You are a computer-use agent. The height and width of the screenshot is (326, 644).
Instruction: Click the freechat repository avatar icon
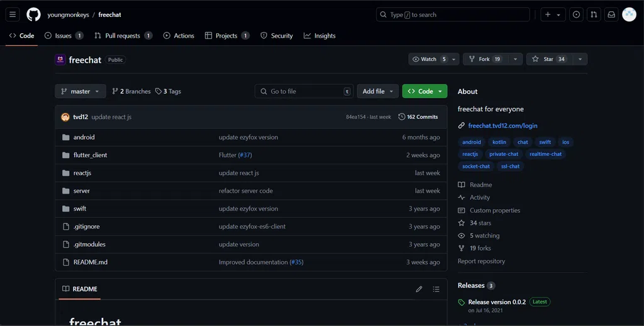coord(60,60)
